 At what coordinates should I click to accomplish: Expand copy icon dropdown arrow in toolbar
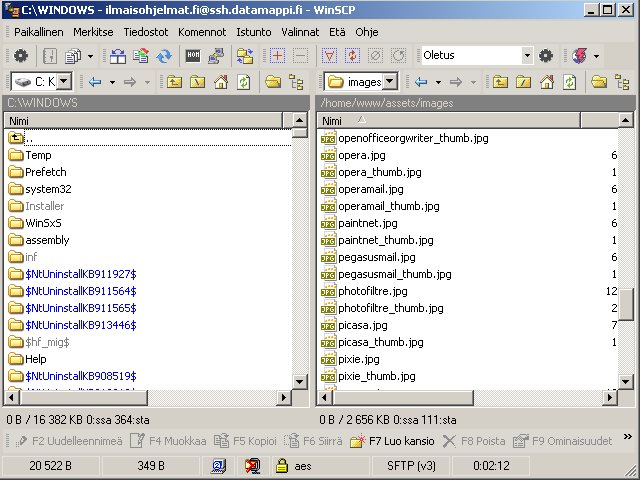pos(91,56)
